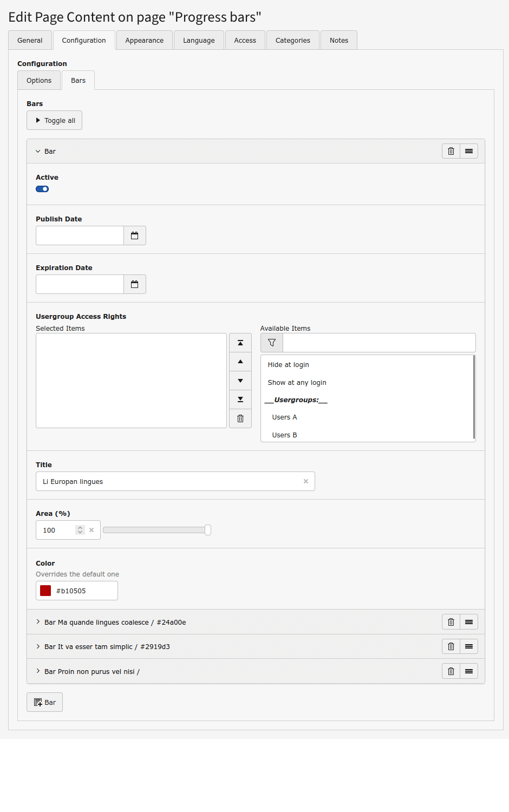This screenshot has width=509, height=812.
Task: Select 'Users A' usergroup option
Action: 284,417
